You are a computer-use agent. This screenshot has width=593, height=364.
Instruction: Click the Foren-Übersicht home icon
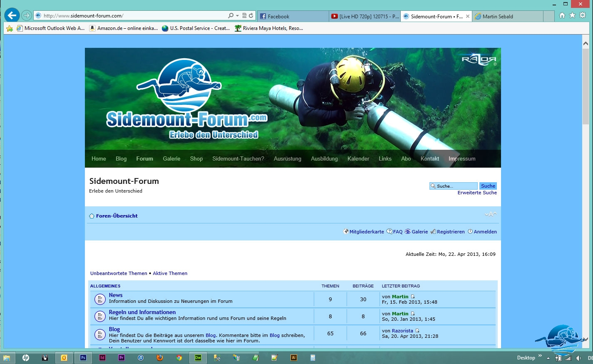(x=92, y=216)
